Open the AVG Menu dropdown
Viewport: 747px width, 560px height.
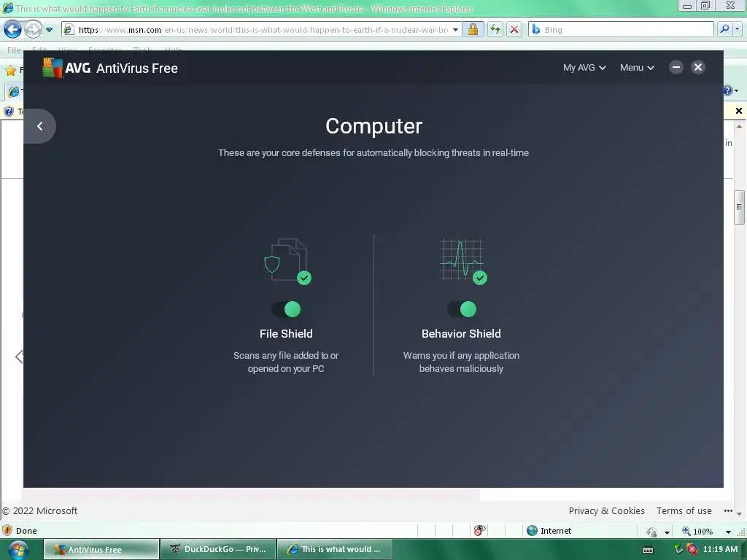point(637,68)
